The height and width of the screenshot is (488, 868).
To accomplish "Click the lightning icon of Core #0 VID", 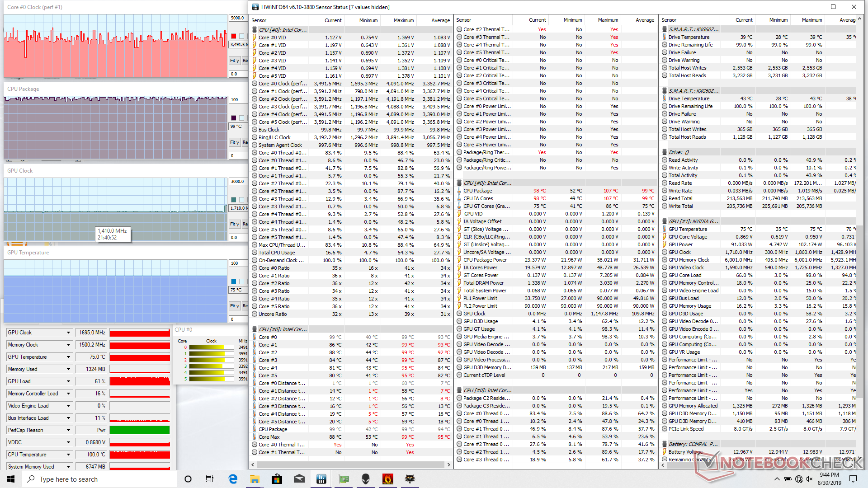I will (x=255, y=38).
